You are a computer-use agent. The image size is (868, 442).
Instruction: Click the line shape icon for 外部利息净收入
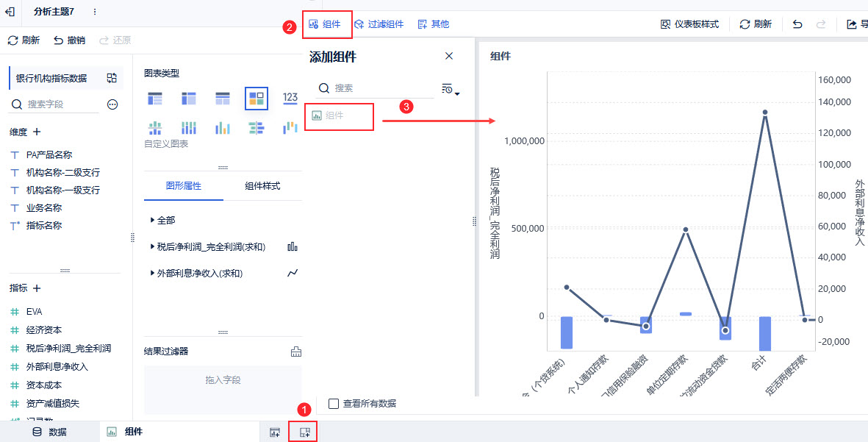tap(293, 273)
